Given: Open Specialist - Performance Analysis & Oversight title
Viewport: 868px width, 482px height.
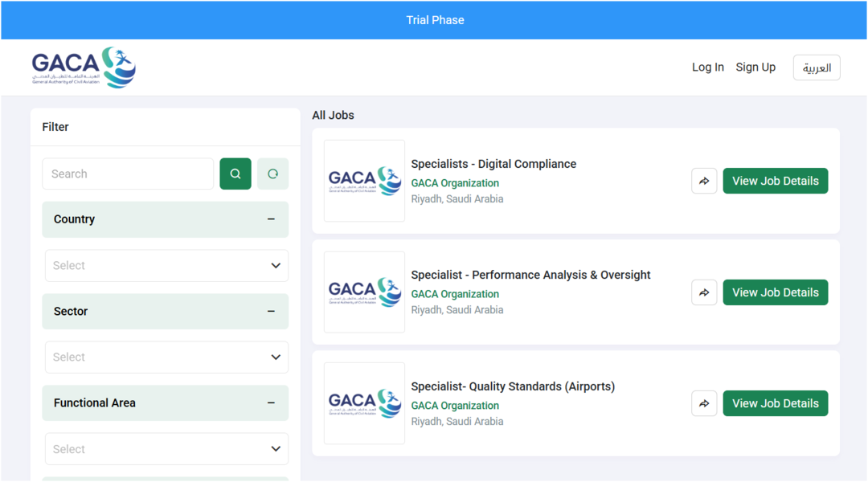Looking at the screenshot, I should click(531, 275).
